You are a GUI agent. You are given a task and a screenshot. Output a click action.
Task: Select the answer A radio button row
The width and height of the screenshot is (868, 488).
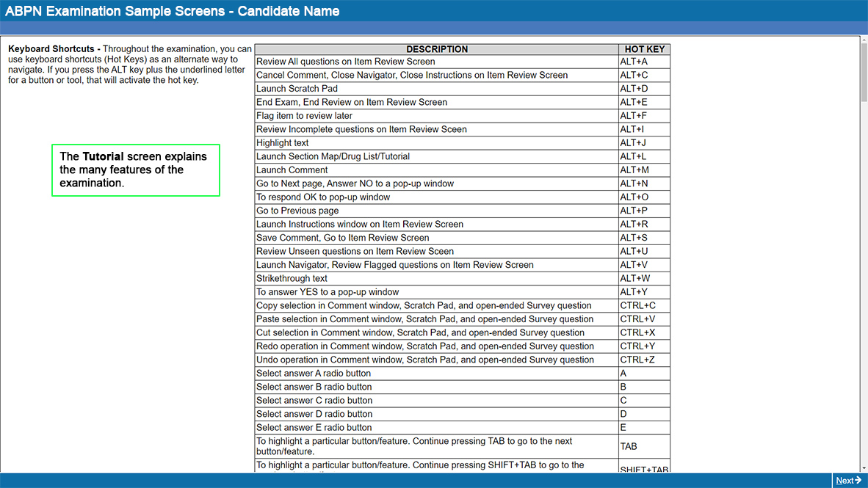coord(437,374)
